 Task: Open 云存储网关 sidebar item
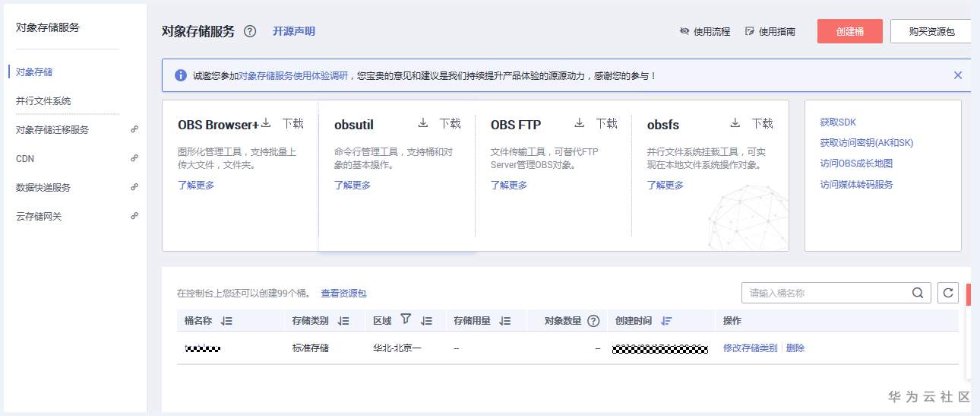[39, 217]
